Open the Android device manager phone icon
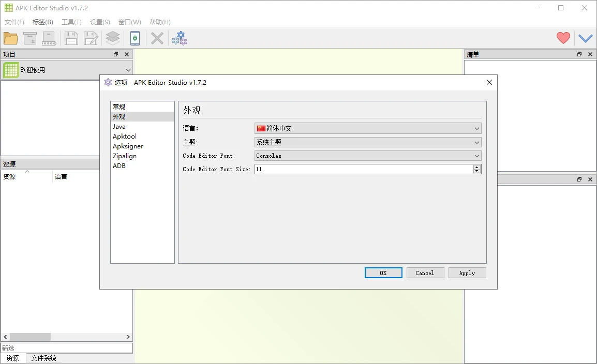 (135, 38)
